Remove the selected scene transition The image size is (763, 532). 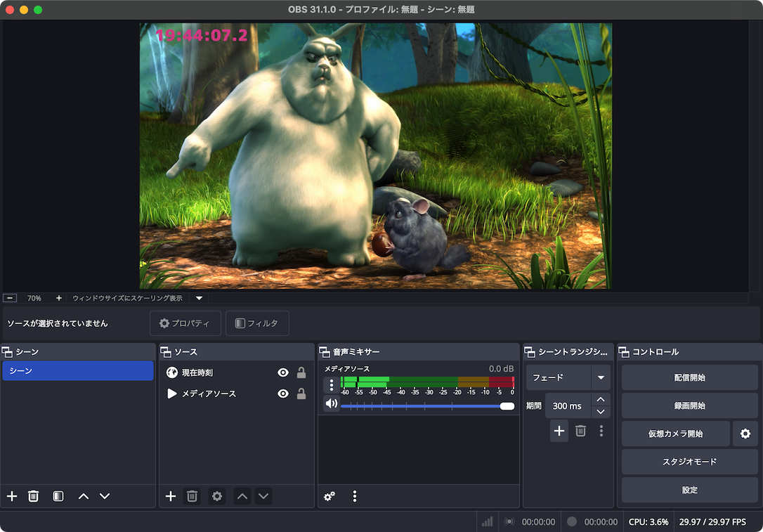coord(580,431)
